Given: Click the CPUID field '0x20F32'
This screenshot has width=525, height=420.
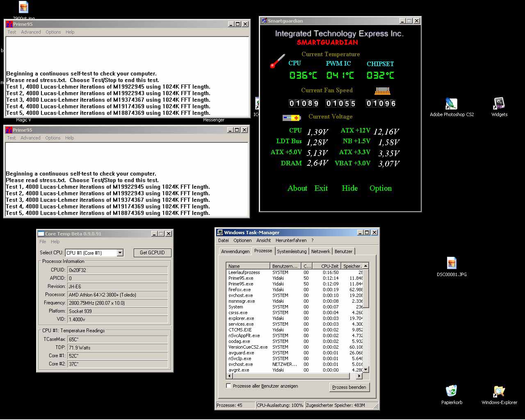Looking at the screenshot, I should [x=118, y=270].
